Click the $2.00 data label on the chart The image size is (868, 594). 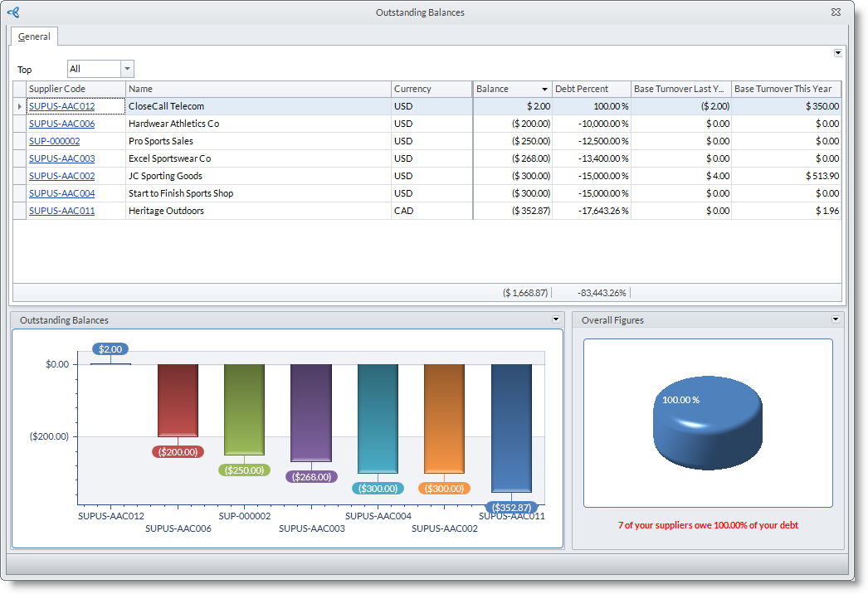click(x=110, y=349)
